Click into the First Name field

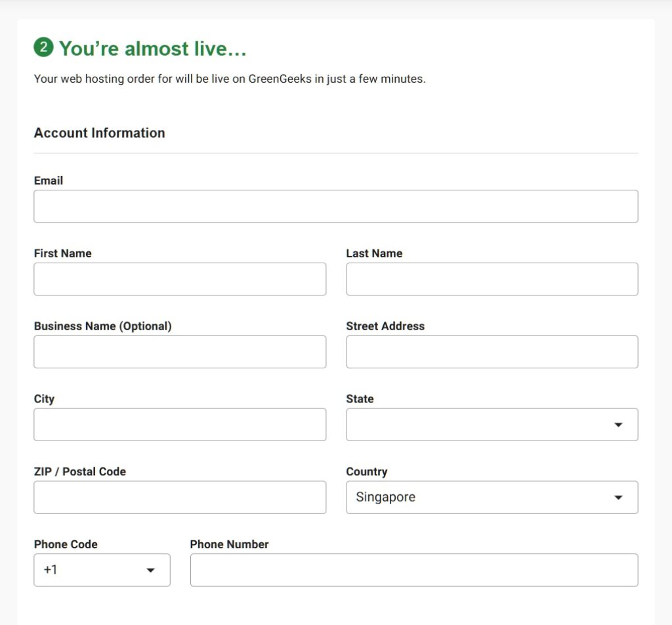180,279
